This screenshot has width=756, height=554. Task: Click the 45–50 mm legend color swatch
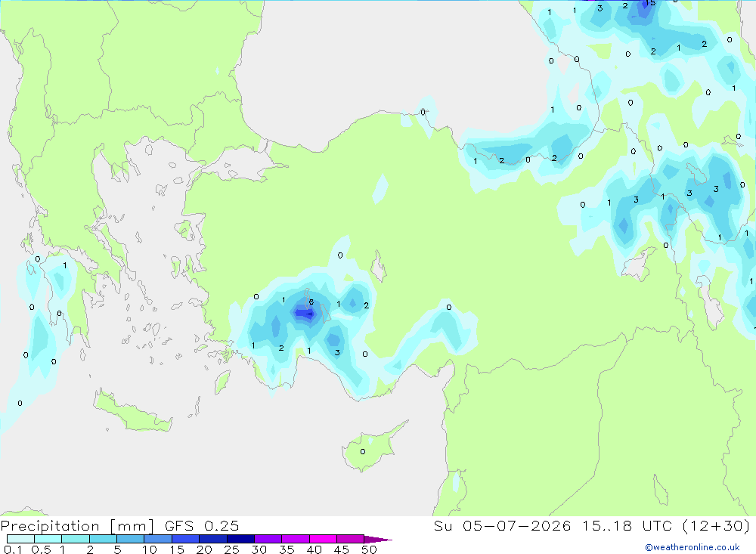(351, 539)
